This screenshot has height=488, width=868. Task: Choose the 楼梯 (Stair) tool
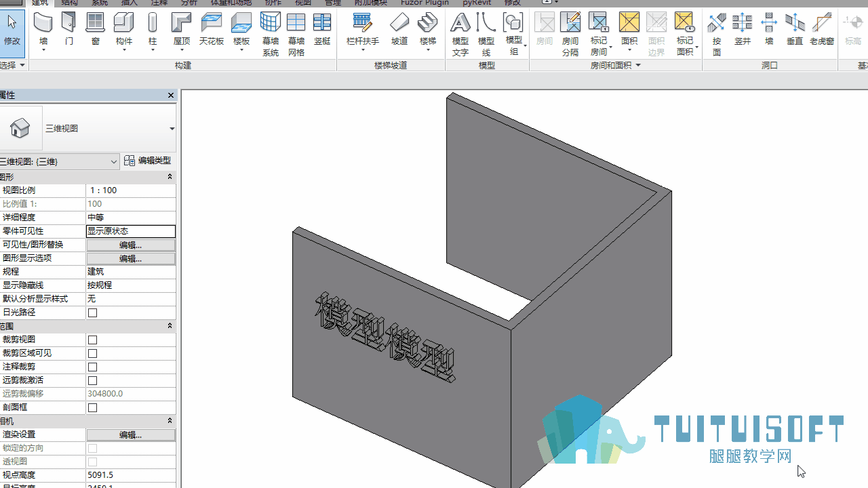[427, 30]
